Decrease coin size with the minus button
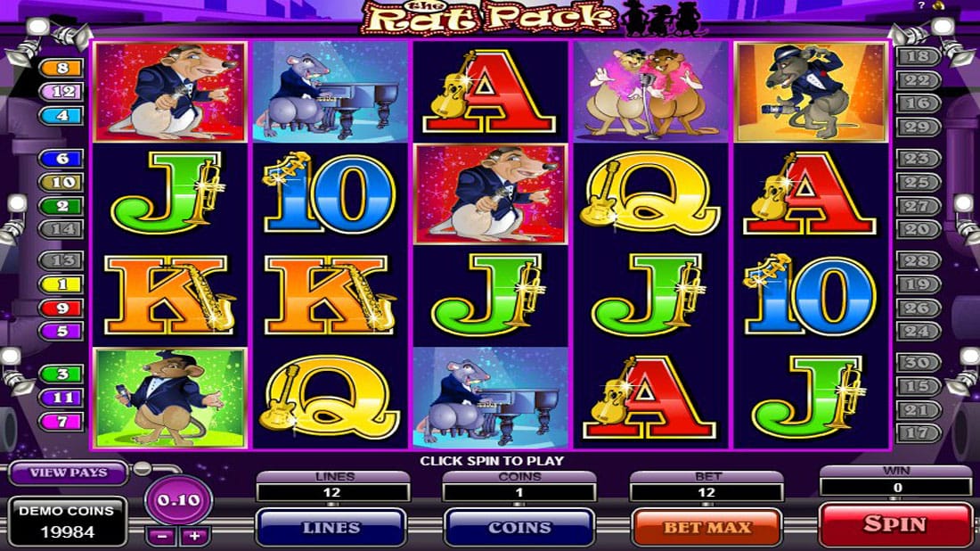Screen dimensions: 980x551 162,536
